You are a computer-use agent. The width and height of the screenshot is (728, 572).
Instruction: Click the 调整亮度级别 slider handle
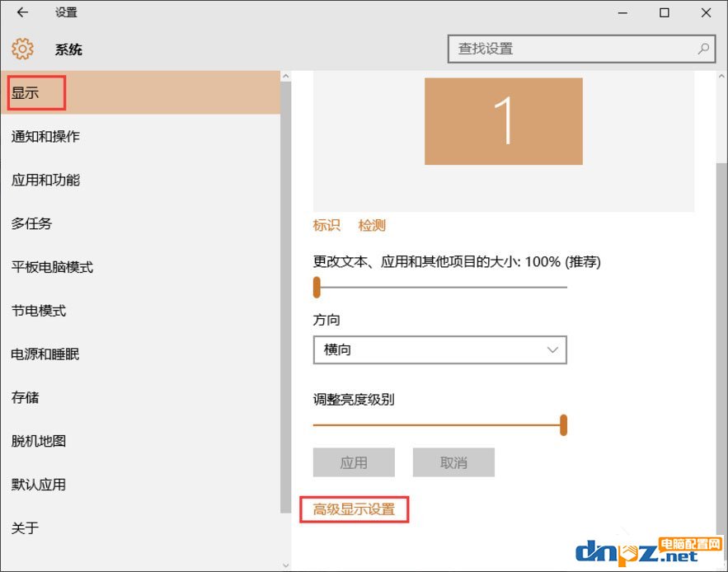(x=563, y=424)
